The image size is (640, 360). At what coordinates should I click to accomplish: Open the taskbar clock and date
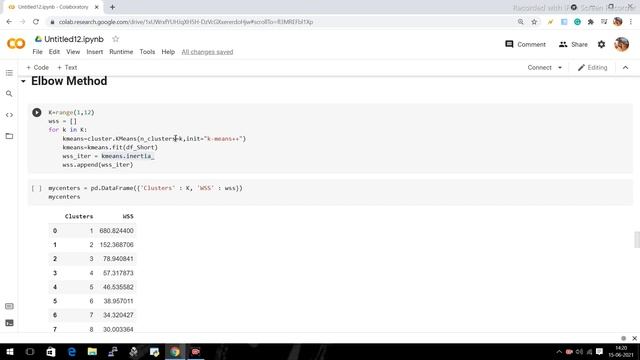(x=621, y=351)
